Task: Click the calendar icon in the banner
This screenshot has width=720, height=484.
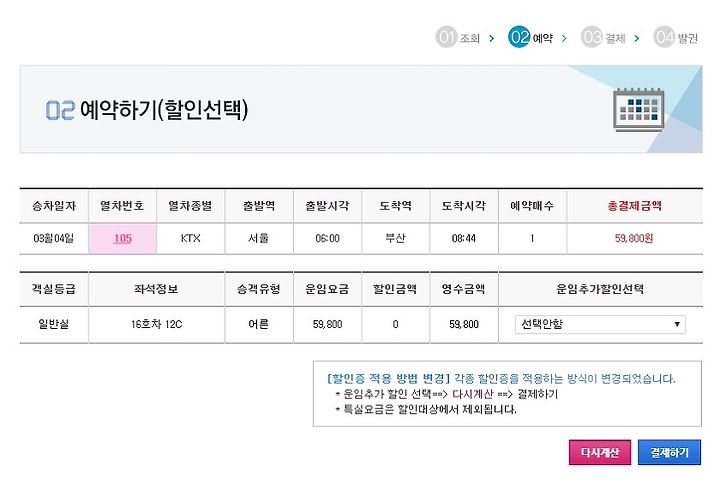Action: (638, 109)
